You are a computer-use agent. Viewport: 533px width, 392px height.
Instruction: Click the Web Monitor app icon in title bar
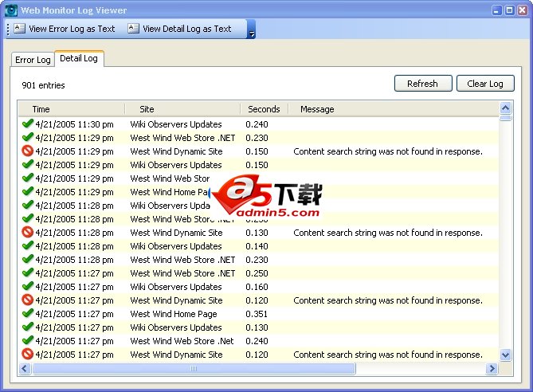[x=11, y=10]
